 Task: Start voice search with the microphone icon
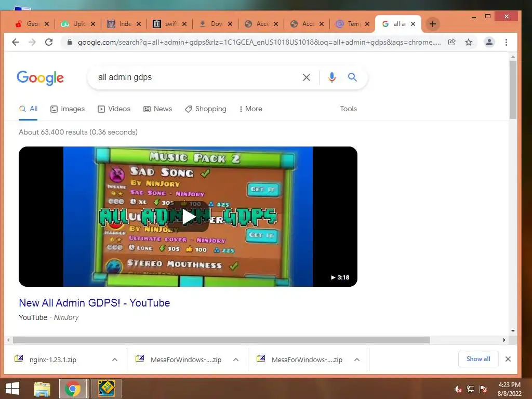tap(332, 77)
